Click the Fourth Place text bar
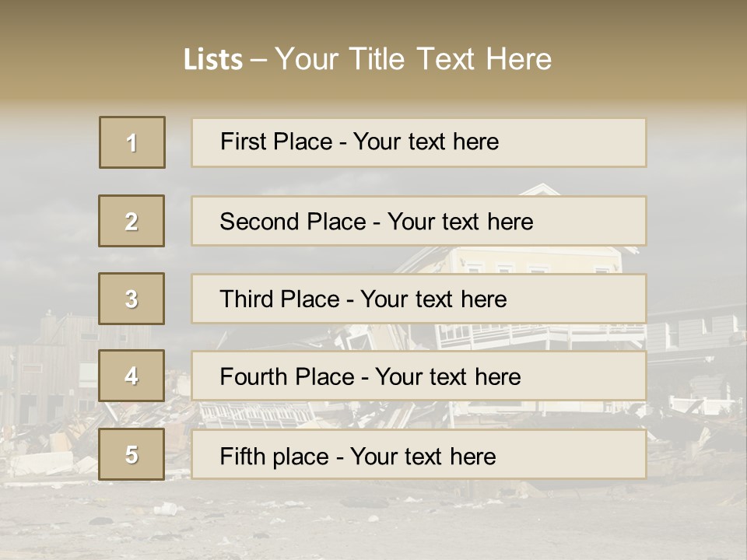This screenshot has width=747, height=560. [x=419, y=376]
